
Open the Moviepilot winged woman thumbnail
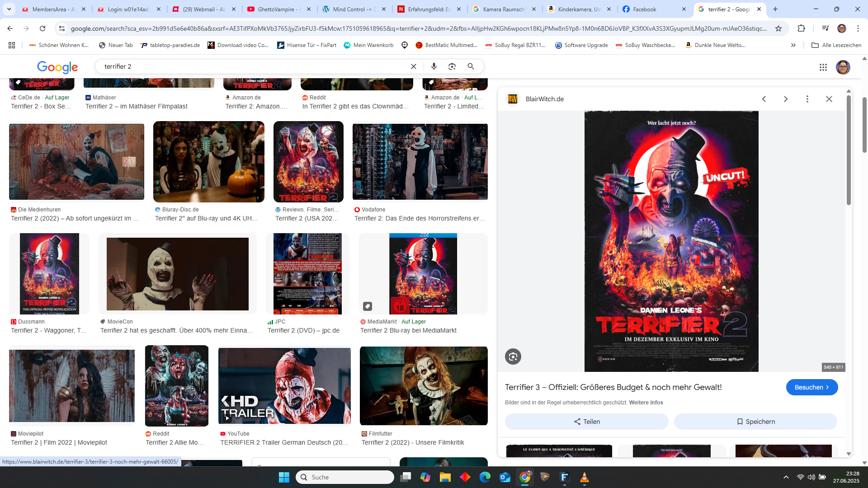coord(72,386)
